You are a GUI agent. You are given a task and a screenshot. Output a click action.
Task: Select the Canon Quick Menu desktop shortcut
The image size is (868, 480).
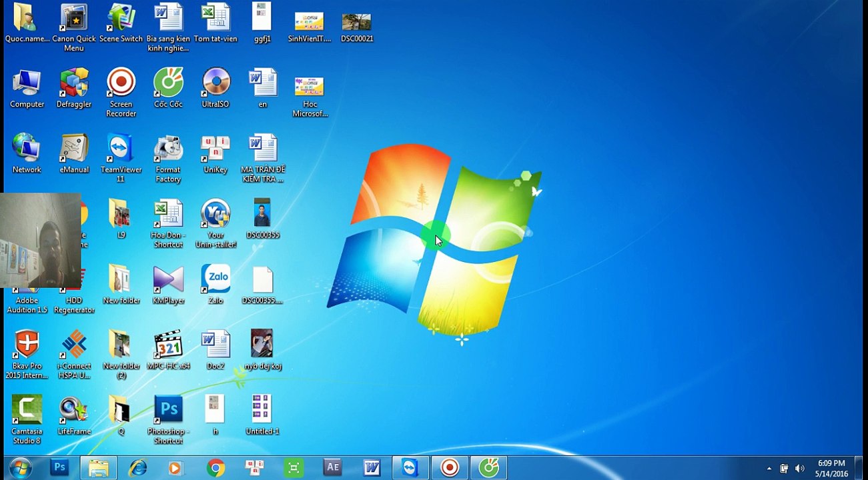tap(74, 28)
